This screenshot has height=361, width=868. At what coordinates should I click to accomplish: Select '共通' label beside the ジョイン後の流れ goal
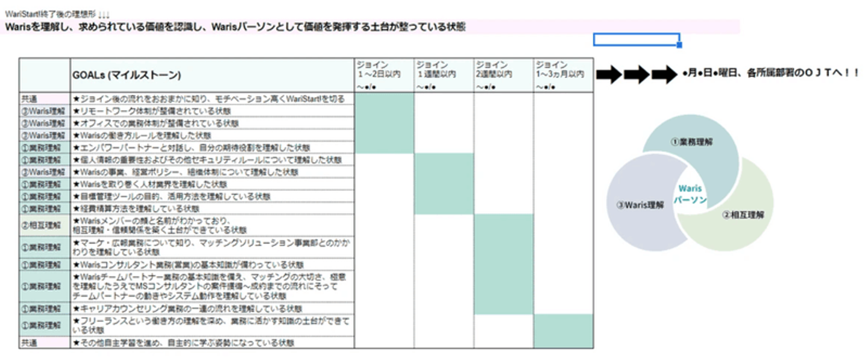(45, 99)
